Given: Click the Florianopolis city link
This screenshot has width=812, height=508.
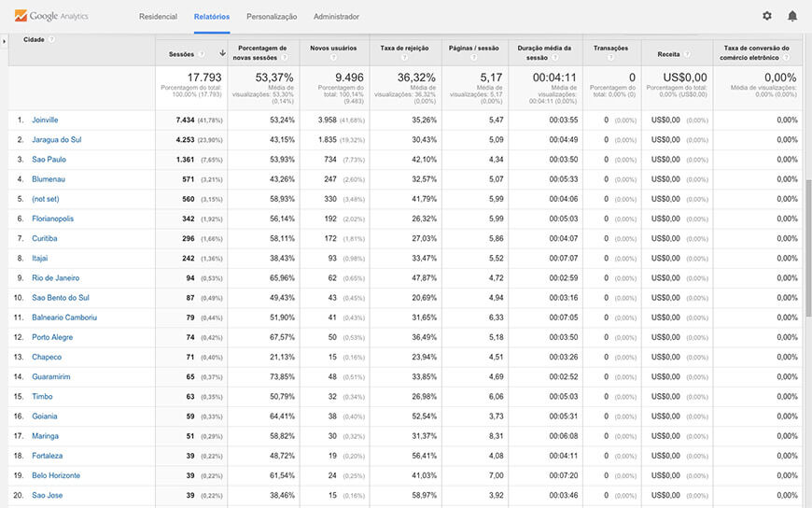Looking at the screenshot, I should (52, 219).
